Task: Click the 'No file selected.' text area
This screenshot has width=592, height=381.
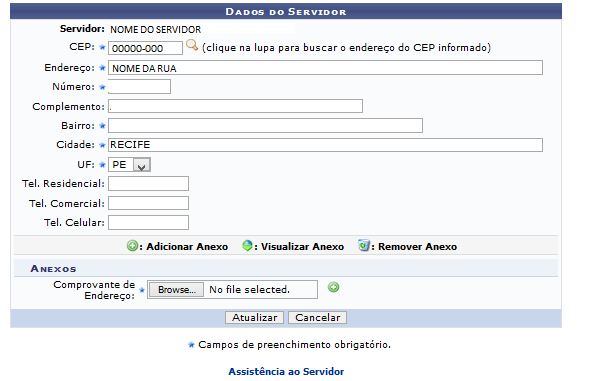Action: (x=250, y=290)
